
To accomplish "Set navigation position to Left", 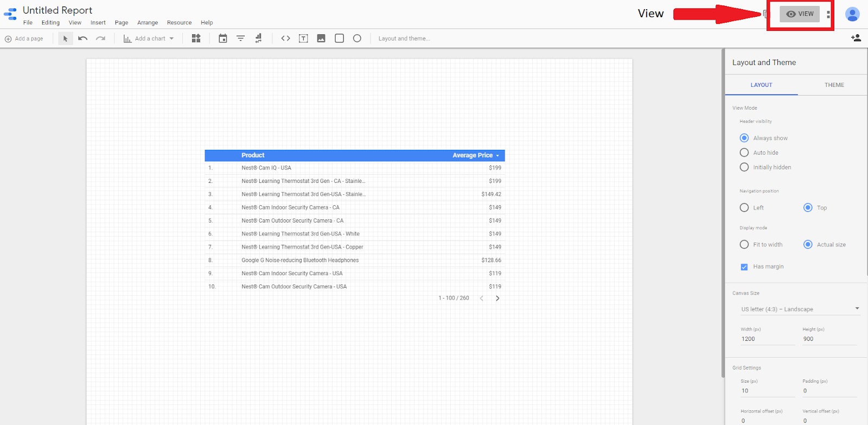I will coord(744,207).
